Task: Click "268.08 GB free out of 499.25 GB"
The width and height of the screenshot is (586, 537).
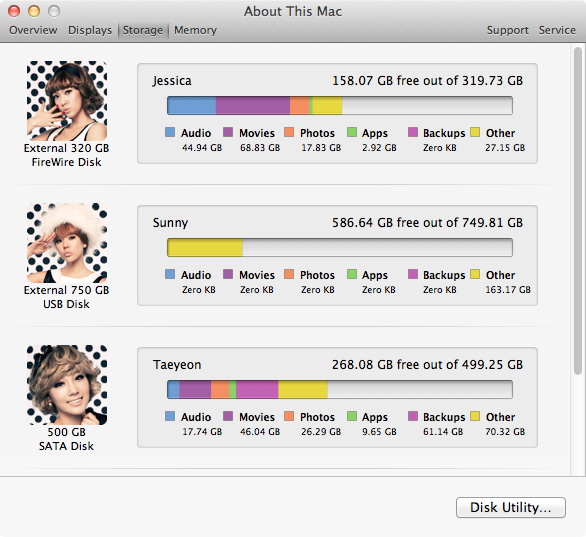Action: [x=428, y=365]
